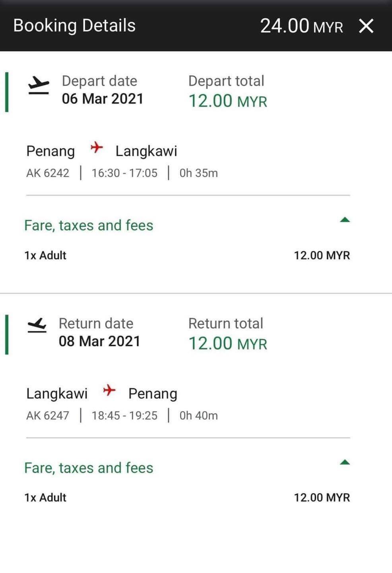The height and width of the screenshot is (573, 392).
Task: Click red plane icon between Penang and Langkawi
Action: [x=96, y=148]
